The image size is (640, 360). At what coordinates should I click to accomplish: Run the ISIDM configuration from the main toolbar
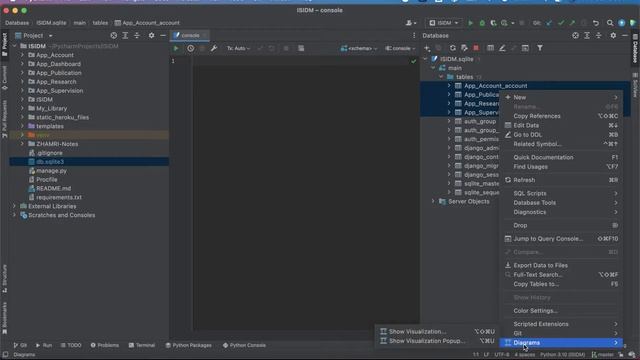point(470,23)
